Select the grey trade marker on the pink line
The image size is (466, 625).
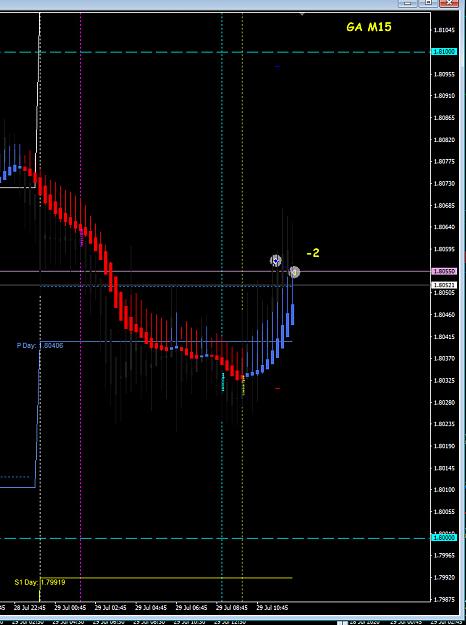click(x=294, y=273)
